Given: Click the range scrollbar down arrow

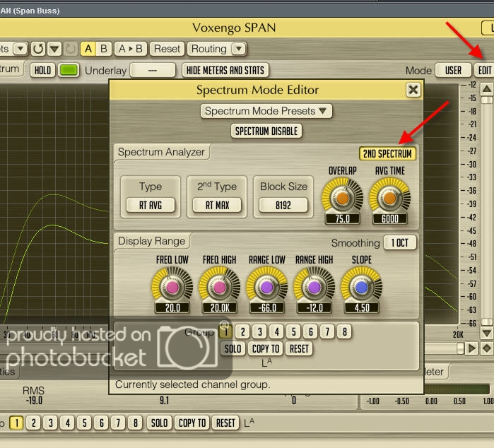Looking at the screenshot, I should pos(487,333).
